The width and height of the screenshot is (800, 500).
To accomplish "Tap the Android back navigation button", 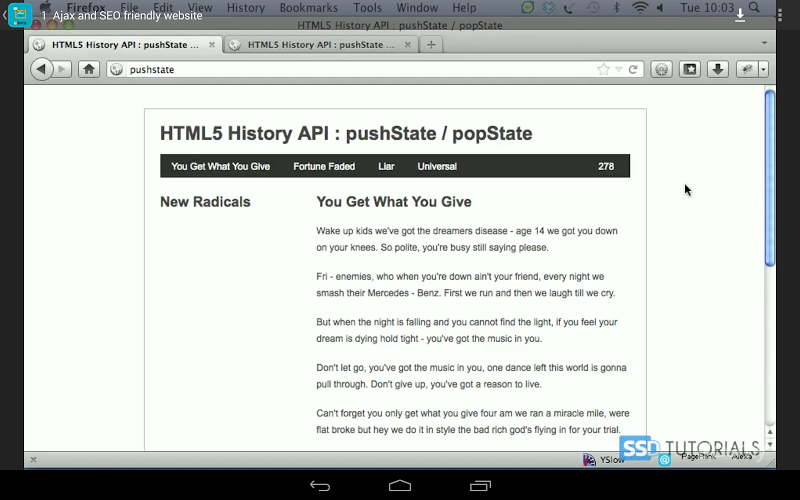I will point(320,486).
